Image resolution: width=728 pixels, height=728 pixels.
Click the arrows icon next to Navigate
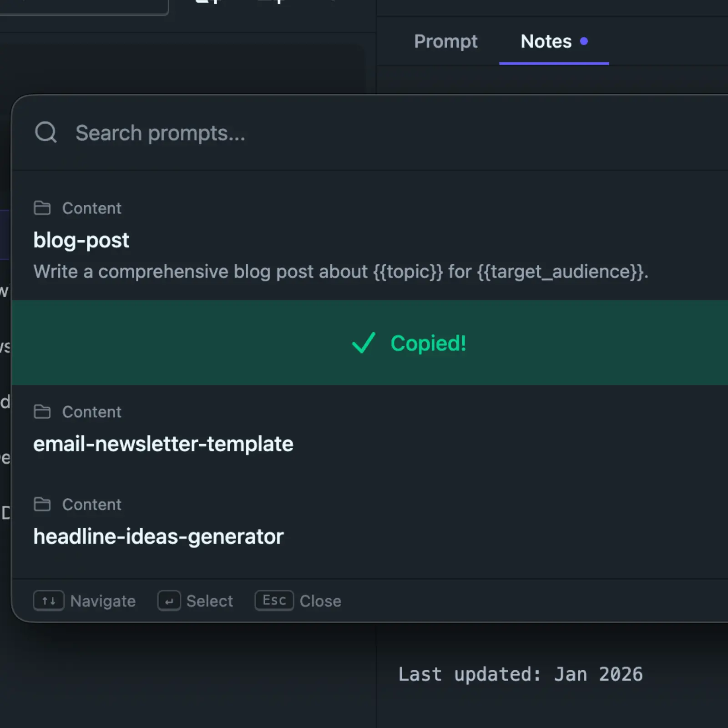click(48, 601)
